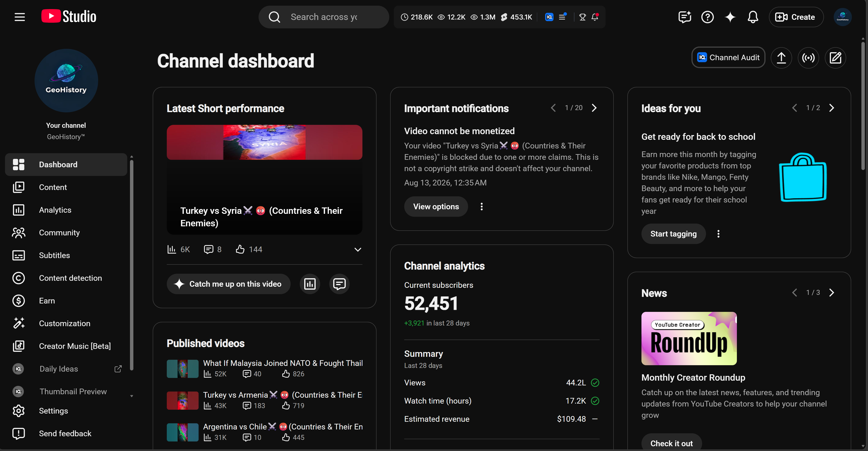Open the Creator RoundUp news thumbnail

pyautogui.click(x=689, y=339)
